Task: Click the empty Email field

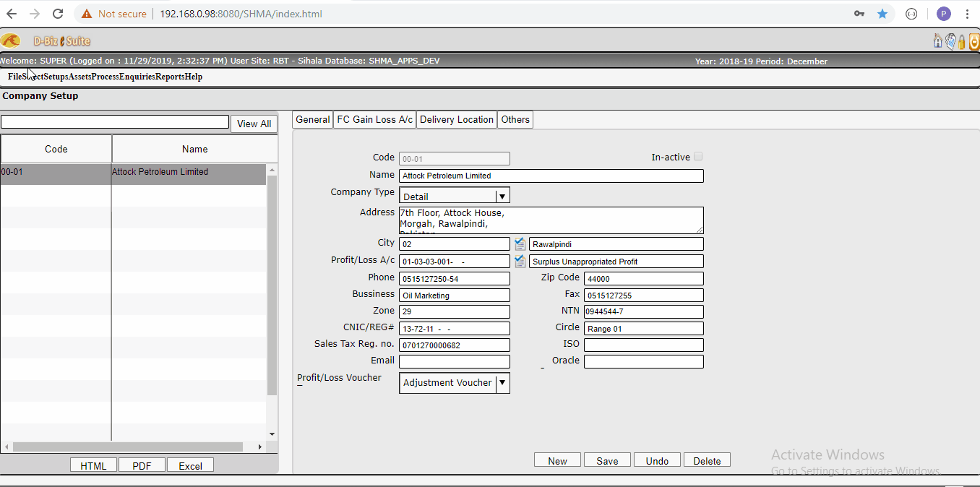Action: click(455, 361)
